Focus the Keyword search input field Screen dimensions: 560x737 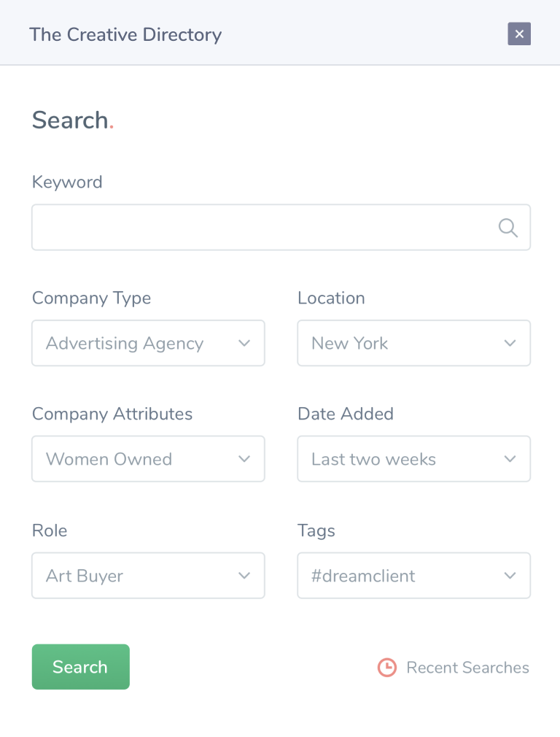(281, 228)
